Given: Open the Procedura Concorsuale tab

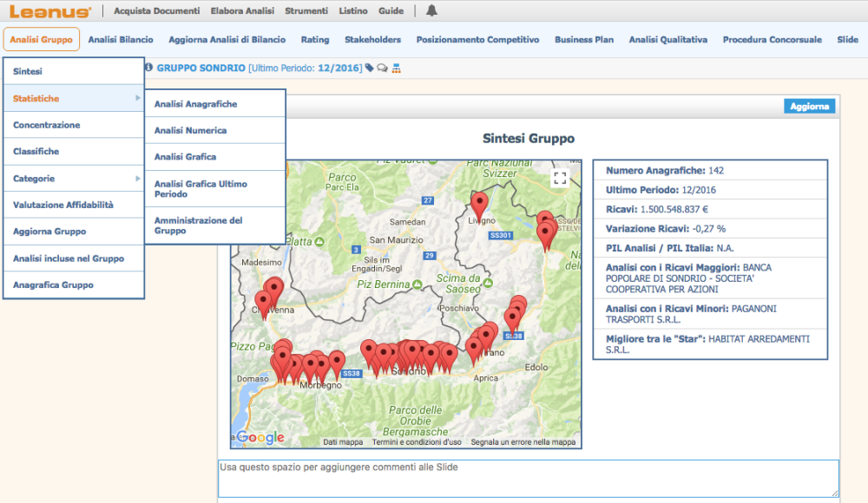Looking at the screenshot, I should [x=773, y=39].
